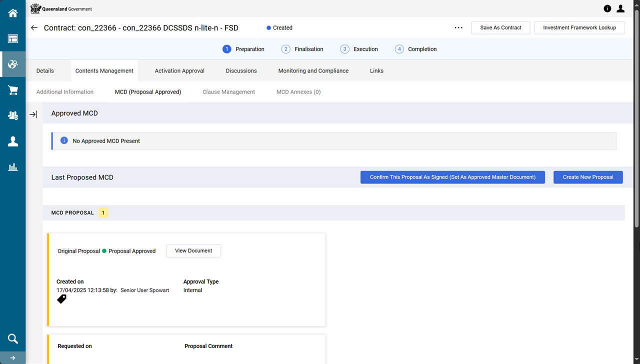Click the black tag icon on proposal
This screenshot has width=640, height=364.
pos(61,299)
